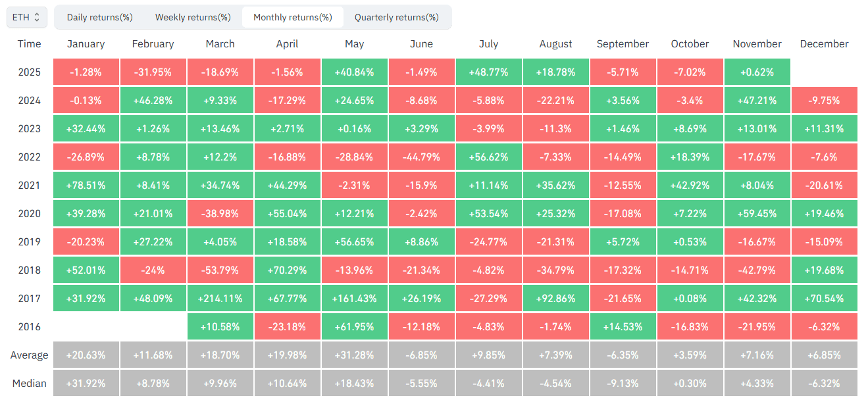
Task: Click the gray +31.28% May Average cell
Action: [x=354, y=354]
